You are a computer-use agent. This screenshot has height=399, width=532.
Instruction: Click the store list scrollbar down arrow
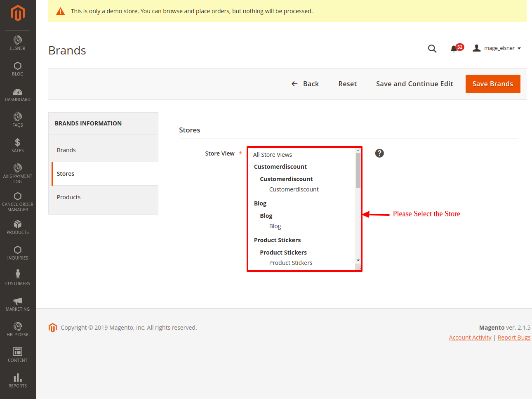tap(358, 260)
